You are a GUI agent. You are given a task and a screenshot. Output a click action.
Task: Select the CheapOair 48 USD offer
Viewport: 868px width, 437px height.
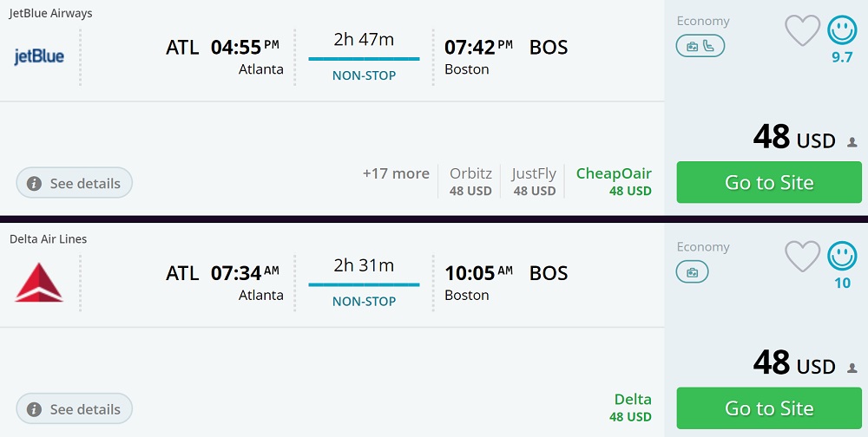[x=614, y=181]
